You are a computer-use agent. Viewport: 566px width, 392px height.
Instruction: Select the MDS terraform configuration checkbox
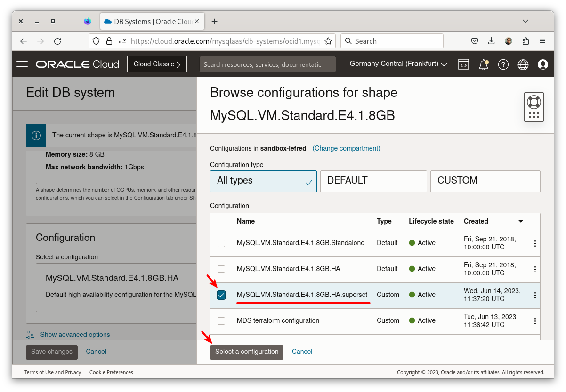221,320
